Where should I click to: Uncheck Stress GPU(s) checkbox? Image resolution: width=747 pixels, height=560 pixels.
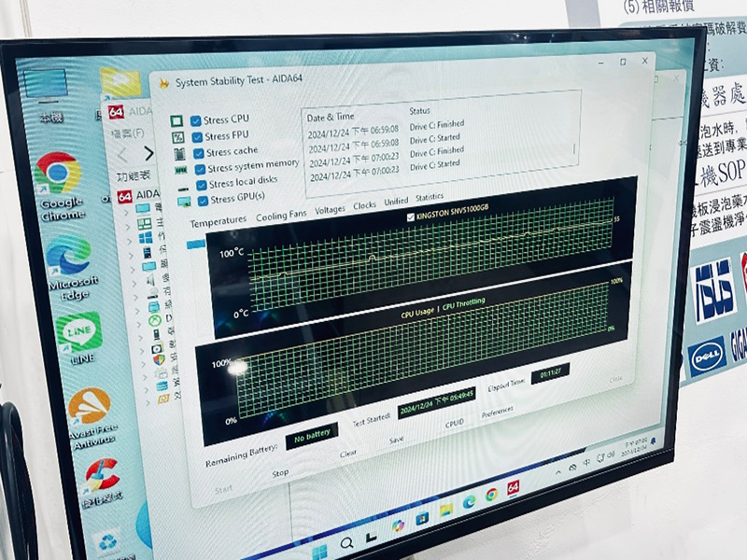[203, 201]
